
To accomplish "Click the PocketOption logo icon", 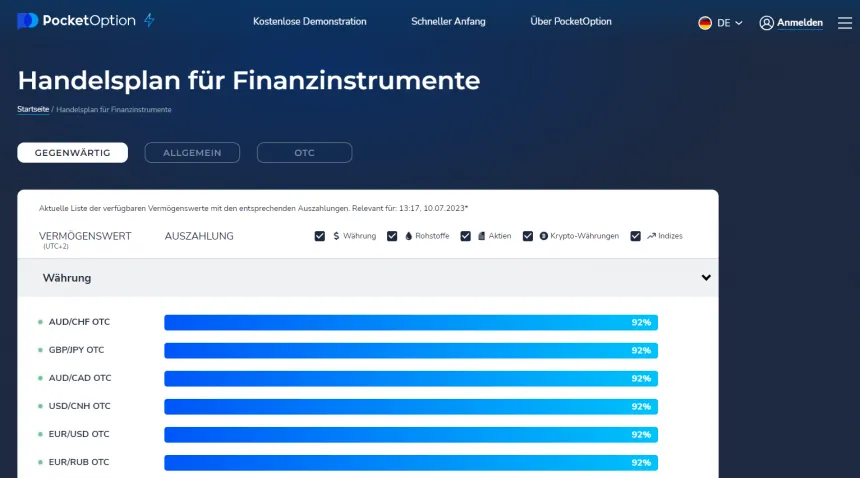I will pos(28,21).
